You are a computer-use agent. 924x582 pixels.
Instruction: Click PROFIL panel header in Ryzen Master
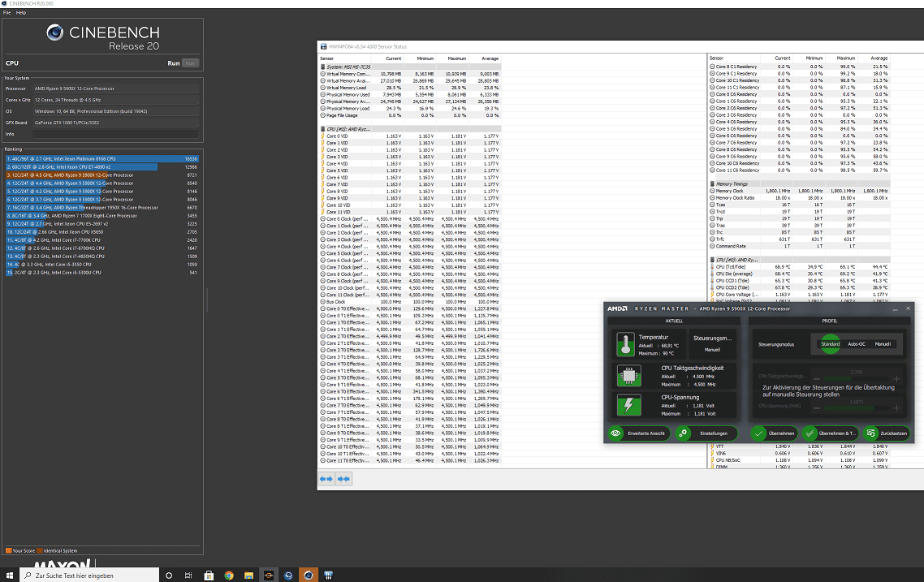(830, 321)
